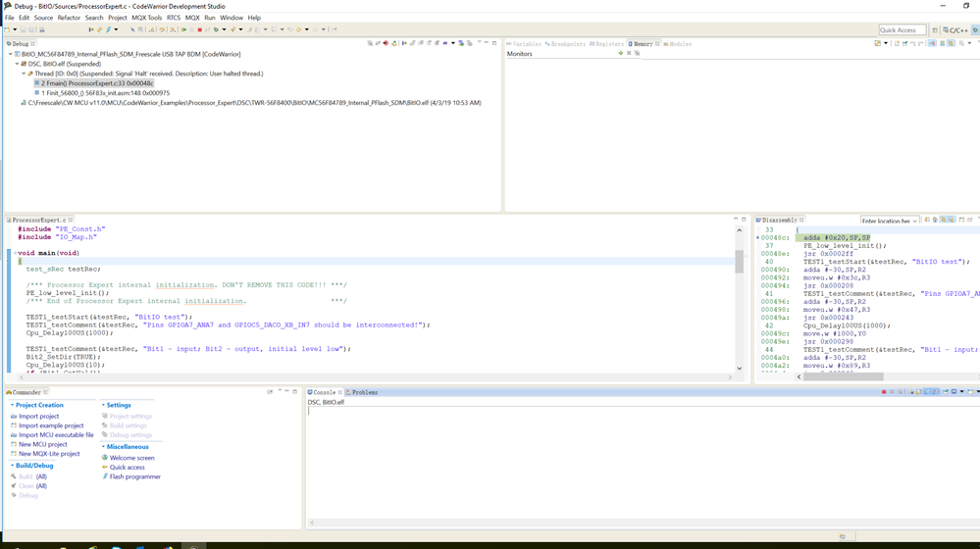Click the Quick access link in Commander
Screen dimensions: 980x549
point(127,468)
